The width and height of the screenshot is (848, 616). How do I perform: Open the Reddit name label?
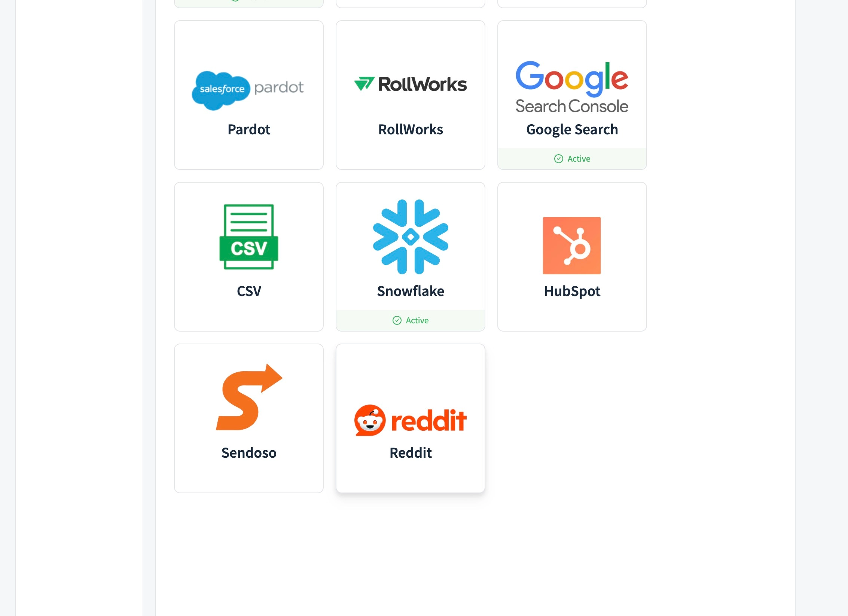411,453
